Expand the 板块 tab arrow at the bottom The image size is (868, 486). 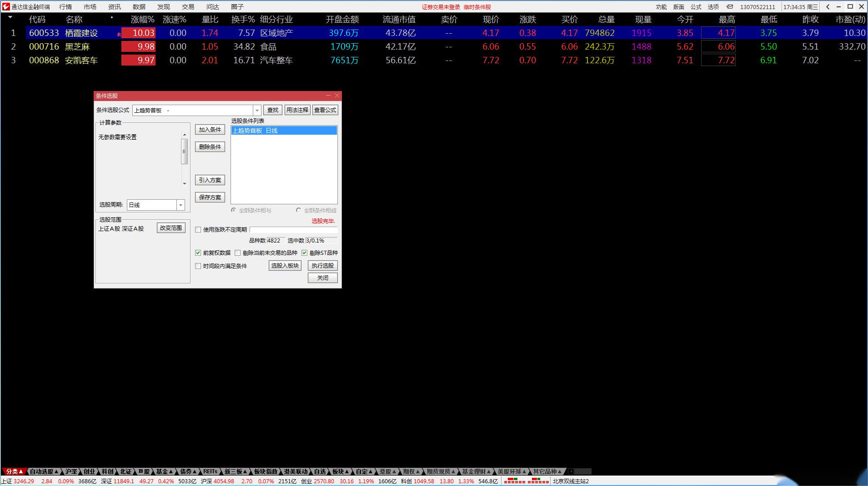click(348, 471)
